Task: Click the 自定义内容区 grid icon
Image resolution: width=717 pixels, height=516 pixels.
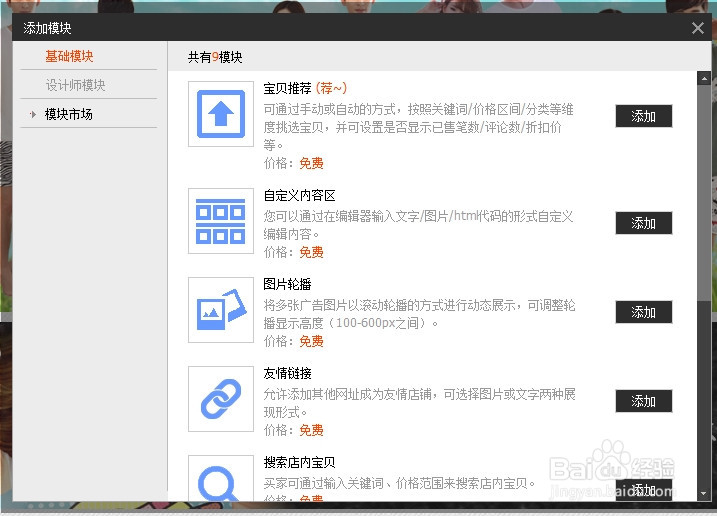Action: [221, 221]
